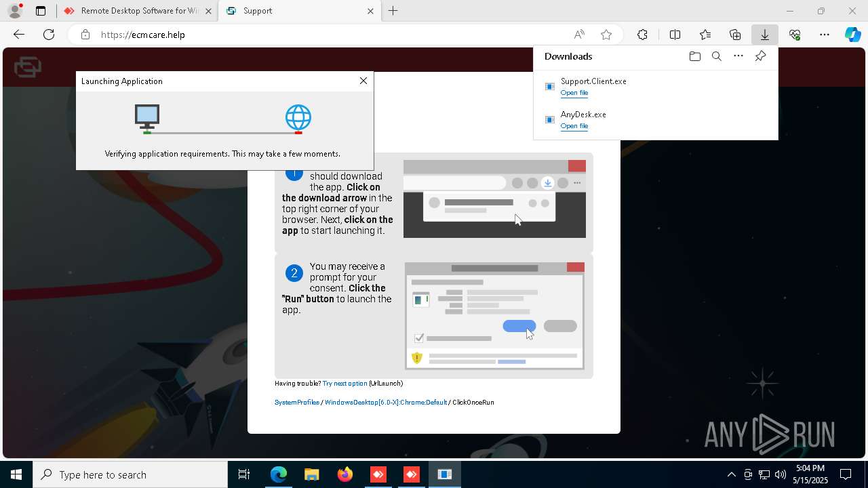Toggle the Downloads toolbar button

click(765, 35)
